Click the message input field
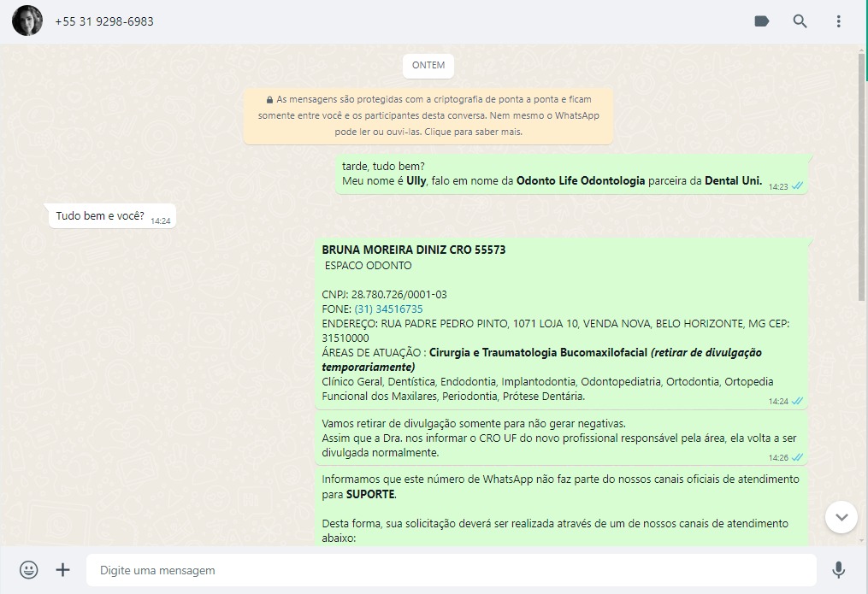Viewport: 868px width, 594px height. coord(452,570)
